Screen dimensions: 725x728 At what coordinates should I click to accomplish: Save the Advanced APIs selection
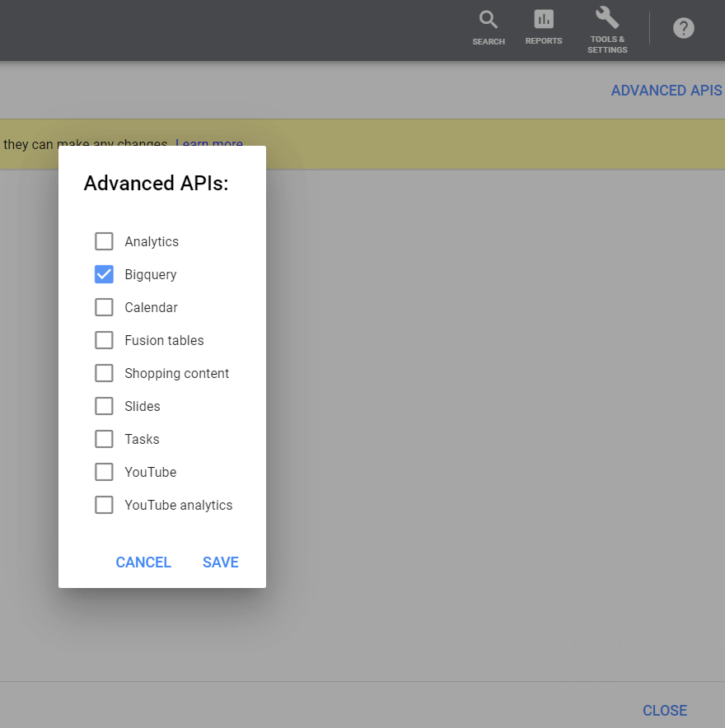[221, 562]
